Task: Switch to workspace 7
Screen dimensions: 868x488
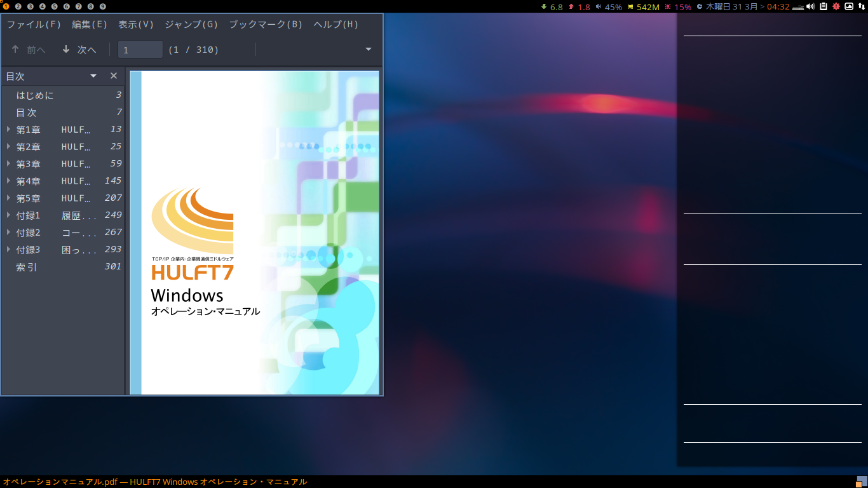Action: (x=79, y=6)
